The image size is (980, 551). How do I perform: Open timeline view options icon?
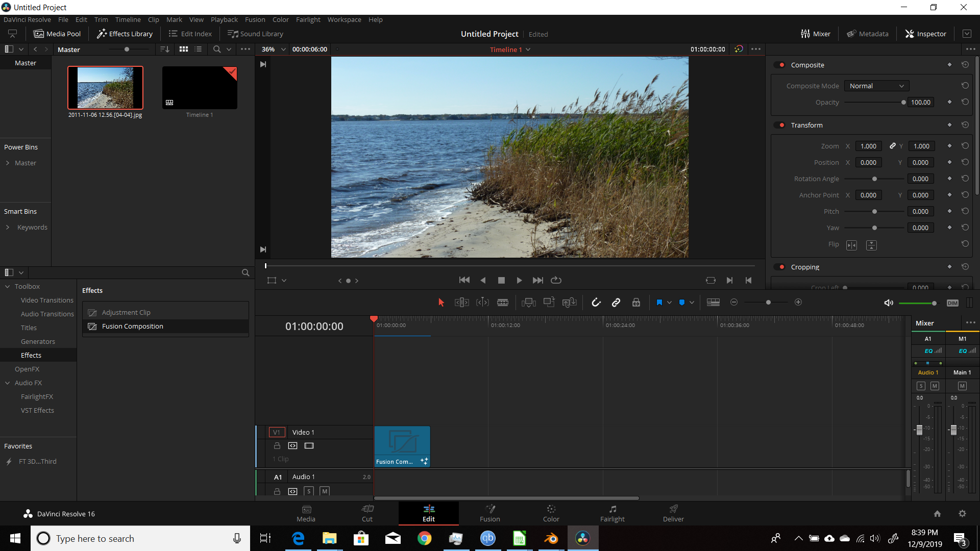pyautogui.click(x=713, y=303)
